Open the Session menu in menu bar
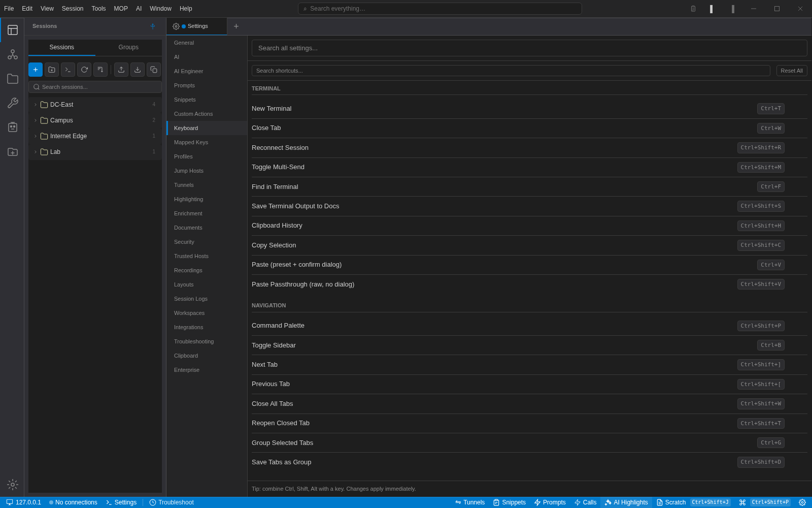Image resolution: width=812 pixels, height=508 pixels. (73, 9)
